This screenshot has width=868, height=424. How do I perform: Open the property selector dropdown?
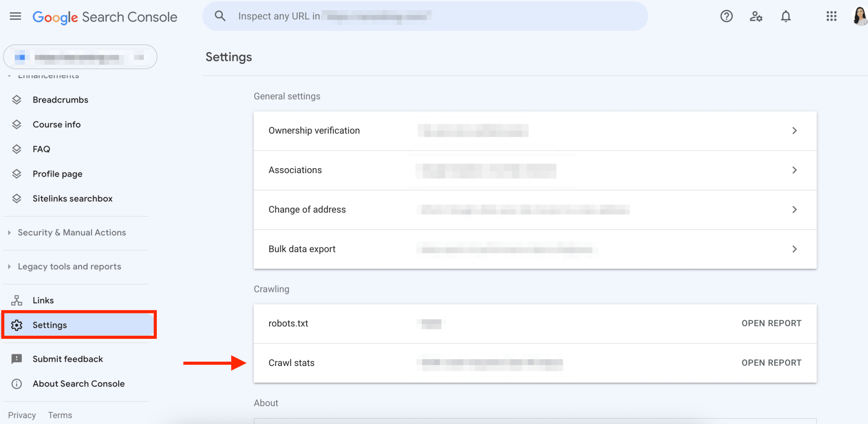click(x=80, y=57)
